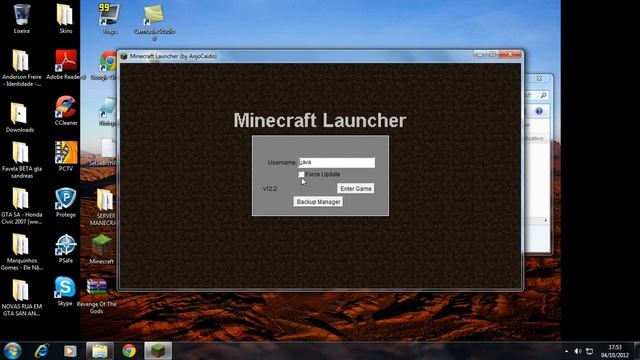640x360 pixels.
Task: Click search magnifier in background window
Action: pos(543,95)
